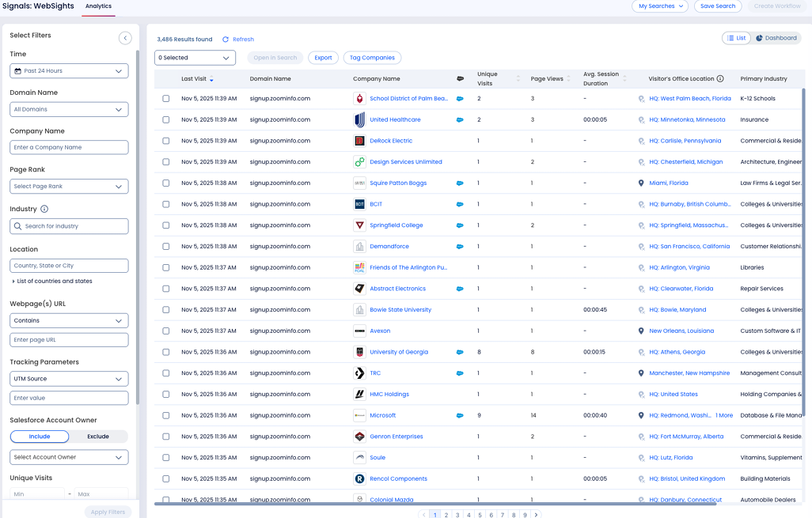Click the Design Services Unlimited logo
Viewport: 812px width, 518px height.
coord(359,162)
